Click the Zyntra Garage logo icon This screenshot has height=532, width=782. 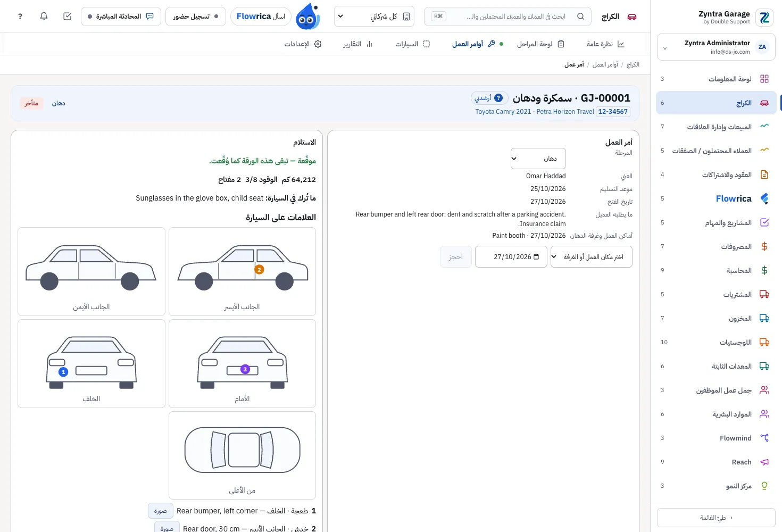point(764,18)
